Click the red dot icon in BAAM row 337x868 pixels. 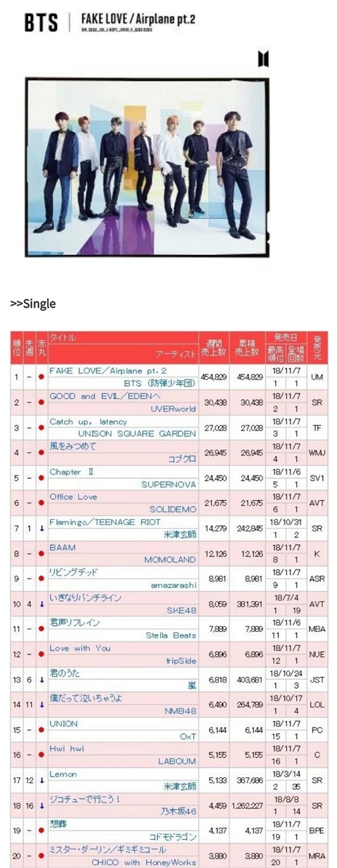coord(41,553)
